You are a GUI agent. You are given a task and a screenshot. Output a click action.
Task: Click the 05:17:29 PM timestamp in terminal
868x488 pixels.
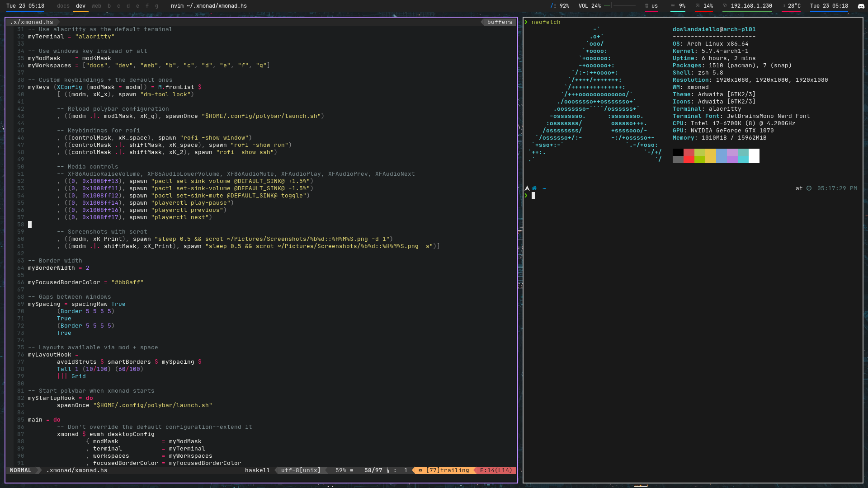tap(837, 188)
